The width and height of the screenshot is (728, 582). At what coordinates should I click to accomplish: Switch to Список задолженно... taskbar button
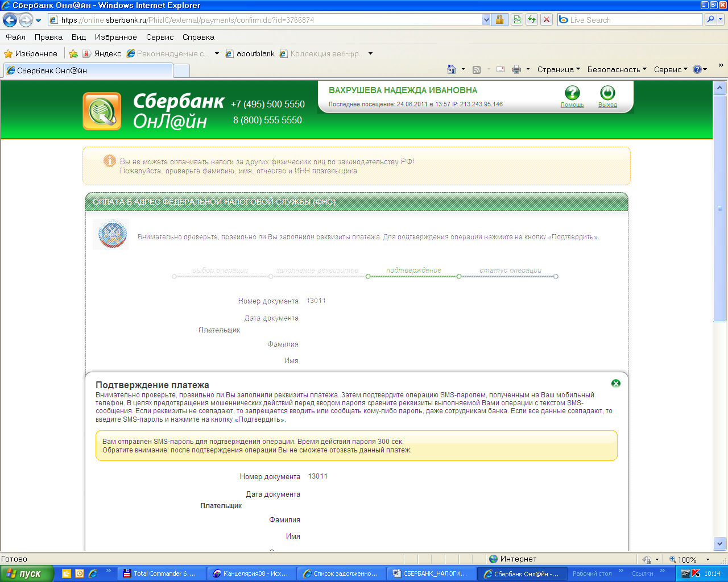[340, 573]
